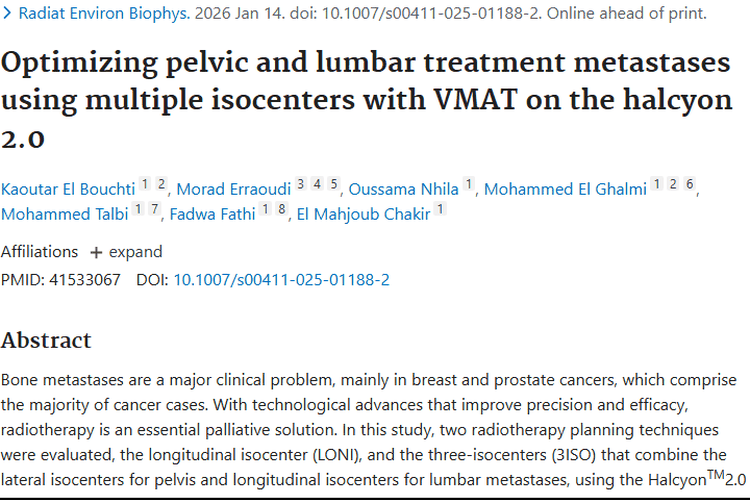Open author Kaoutar El Bouchti's link

[x=66, y=188]
